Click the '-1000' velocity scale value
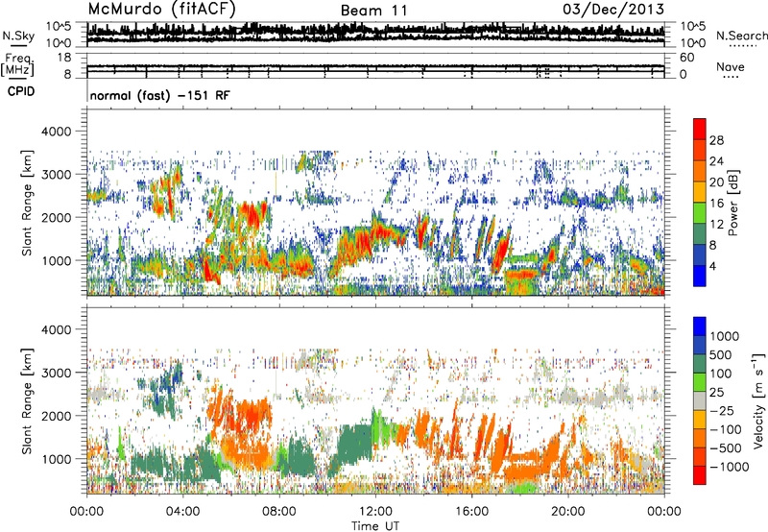768x532 pixels. [729, 467]
